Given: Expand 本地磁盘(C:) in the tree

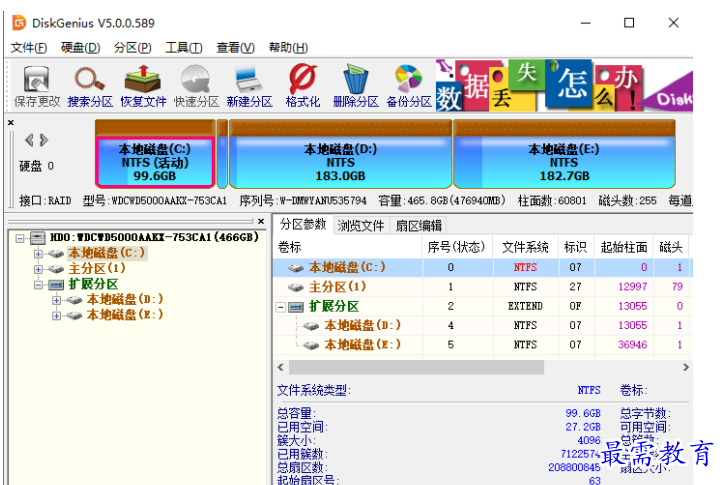Looking at the screenshot, I should (x=38, y=254).
